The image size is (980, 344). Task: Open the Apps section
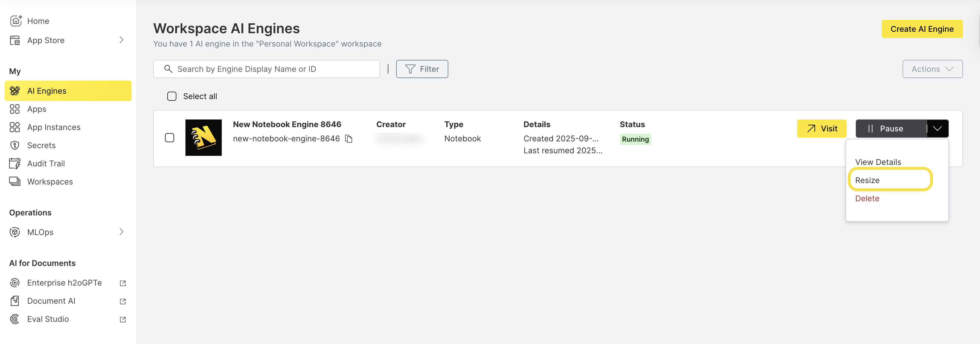(x=37, y=109)
